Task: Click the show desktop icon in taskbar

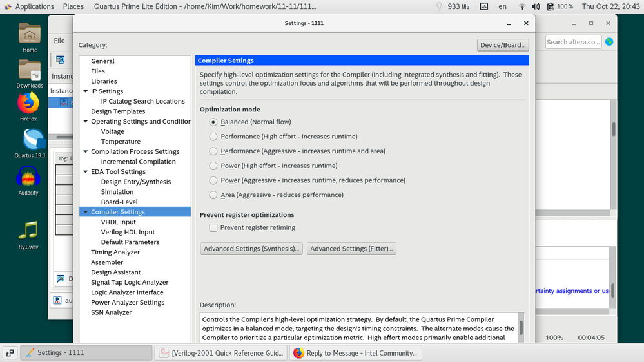Action: point(10,352)
